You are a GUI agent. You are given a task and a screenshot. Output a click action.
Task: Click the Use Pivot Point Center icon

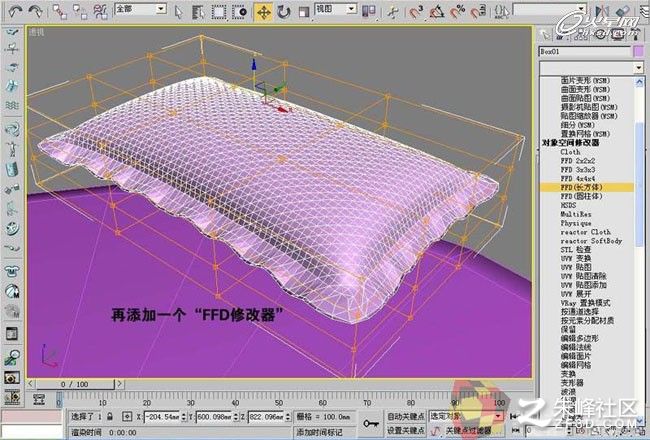(x=369, y=12)
